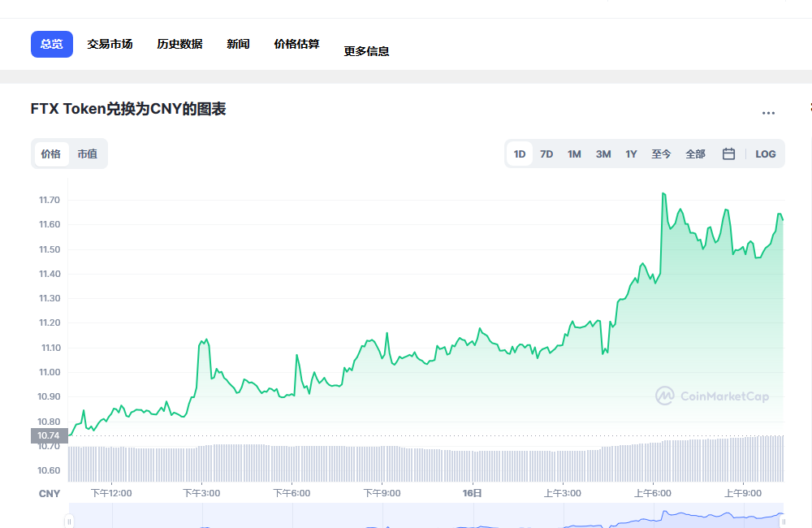
Task: Open the 新闻 tab
Action: (x=238, y=44)
